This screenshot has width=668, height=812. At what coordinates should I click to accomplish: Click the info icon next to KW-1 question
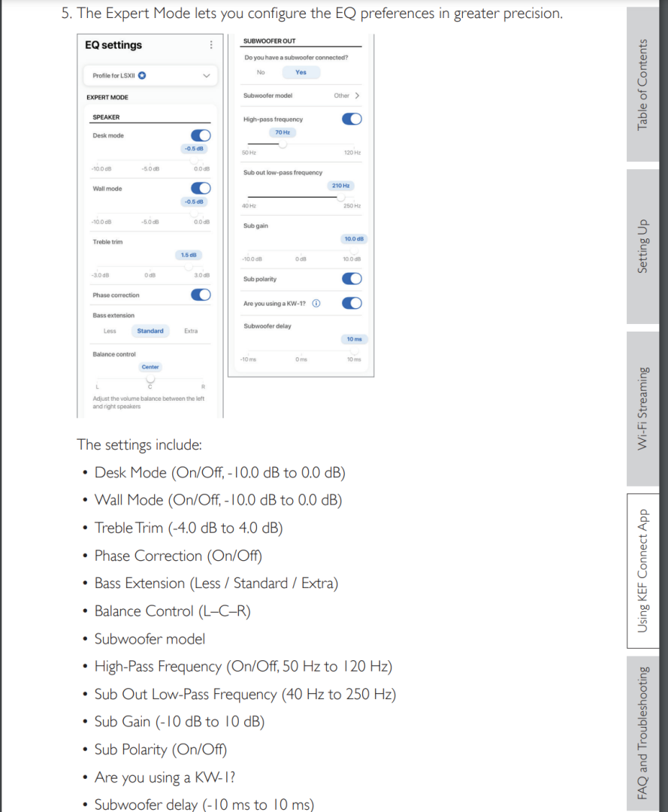(x=316, y=304)
